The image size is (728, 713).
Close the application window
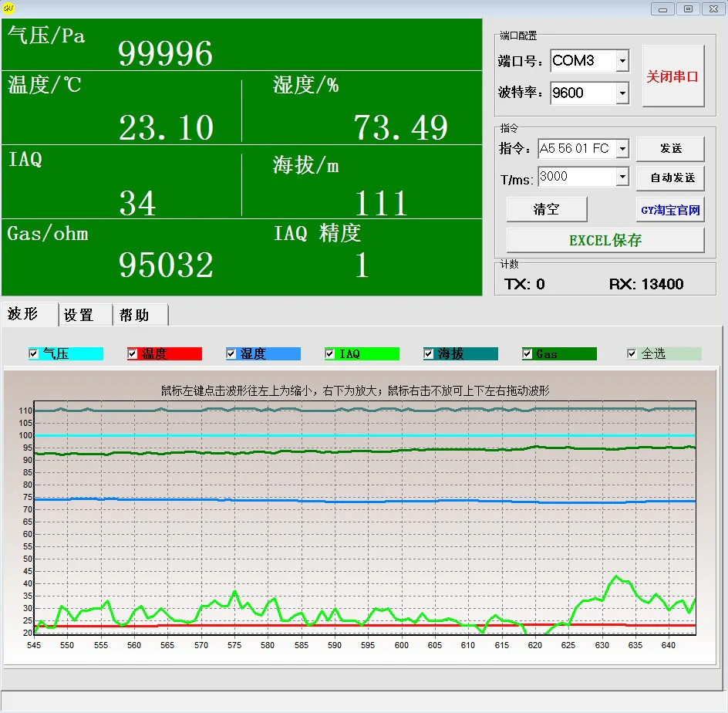point(713,8)
